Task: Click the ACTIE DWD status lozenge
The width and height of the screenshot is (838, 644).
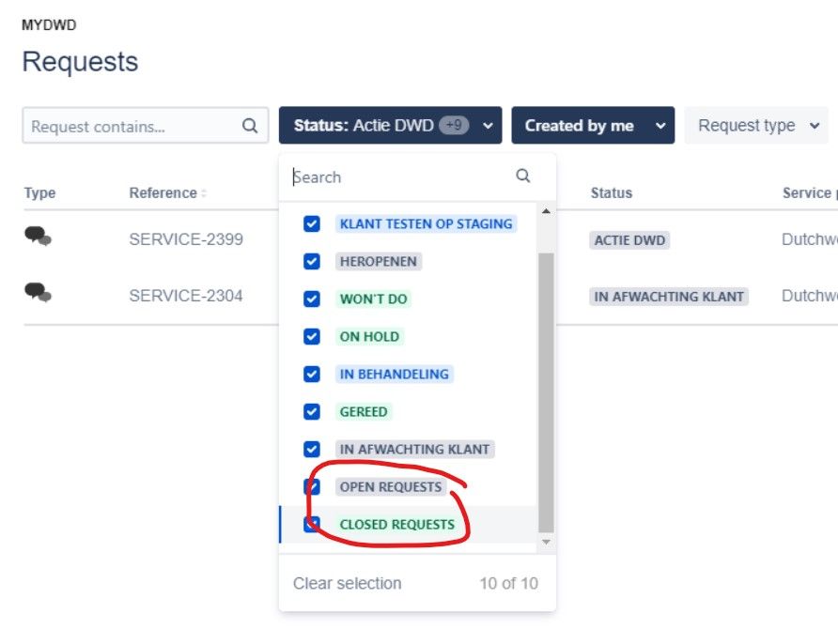Action: pos(629,240)
